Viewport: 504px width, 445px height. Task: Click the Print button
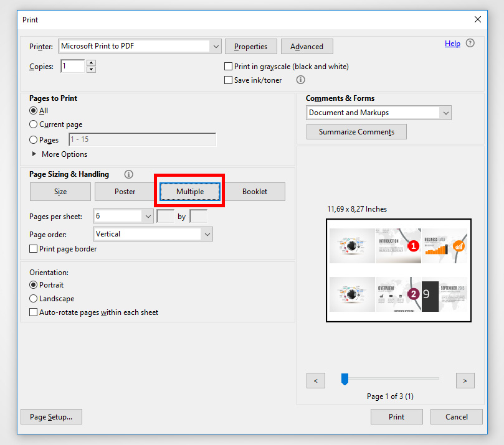pos(396,417)
